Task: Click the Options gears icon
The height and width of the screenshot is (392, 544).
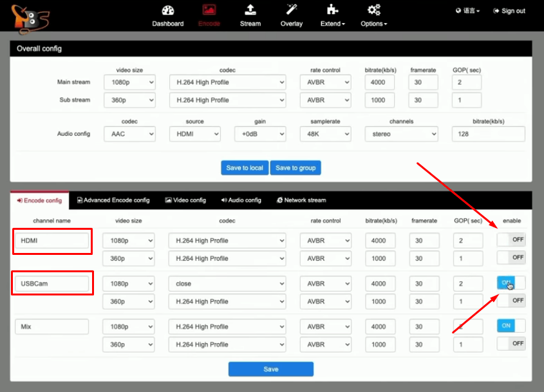Action: tap(373, 10)
